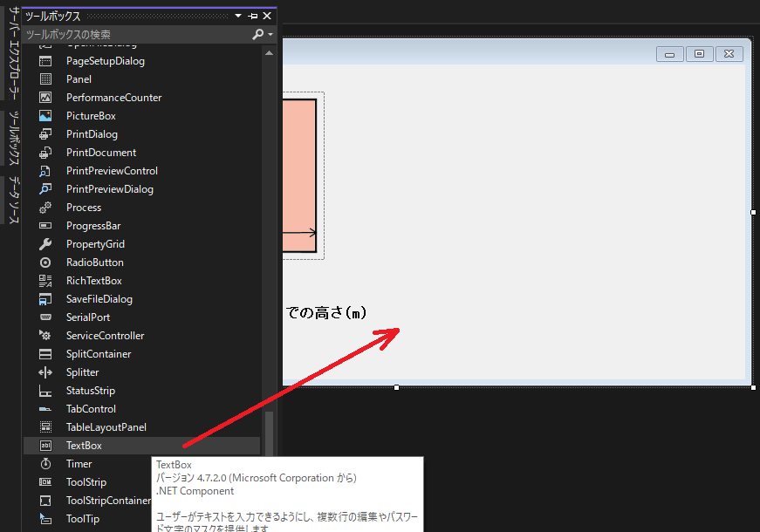Screen dimensions: 760x532
Task: Select StatusStrip label in toolbox
Action: coord(91,391)
